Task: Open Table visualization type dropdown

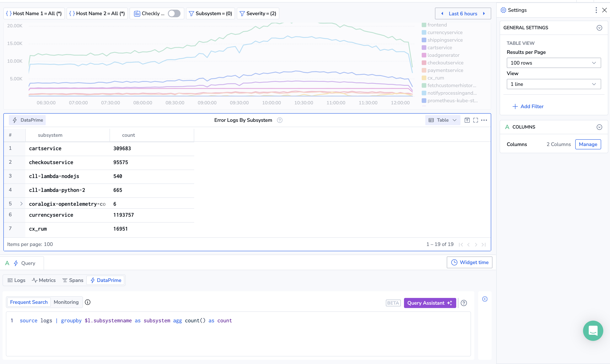Action: point(442,120)
